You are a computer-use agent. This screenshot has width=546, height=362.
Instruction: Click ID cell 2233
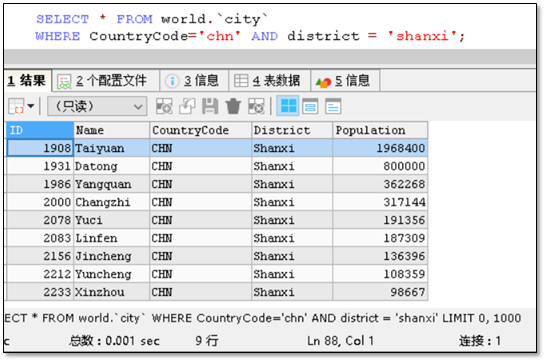(40, 292)
